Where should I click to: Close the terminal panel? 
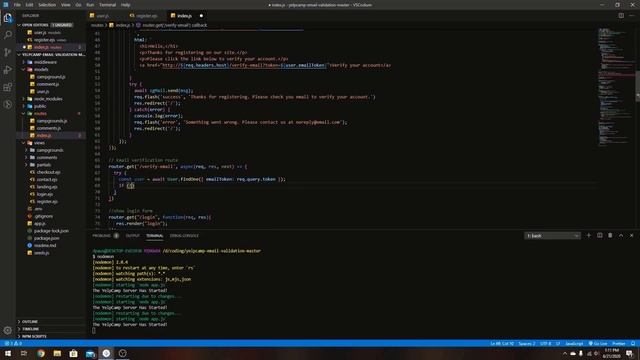pos(631,236)
